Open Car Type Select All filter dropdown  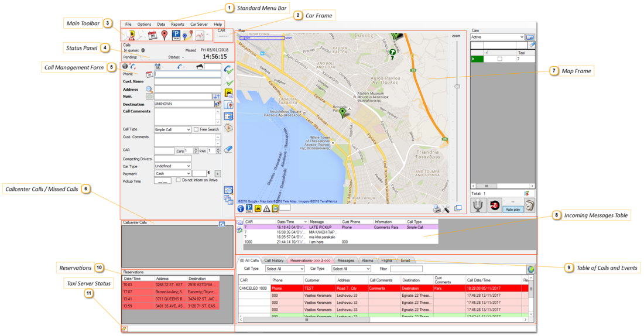pyautogui.click(x=351, y=269)
